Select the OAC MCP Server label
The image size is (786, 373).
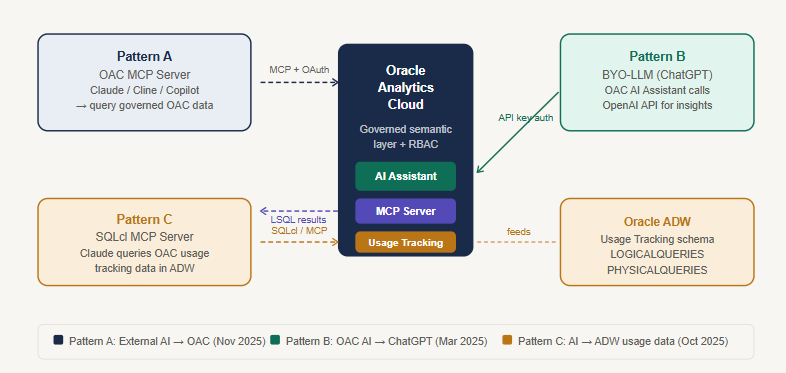[x=144, y=75]
